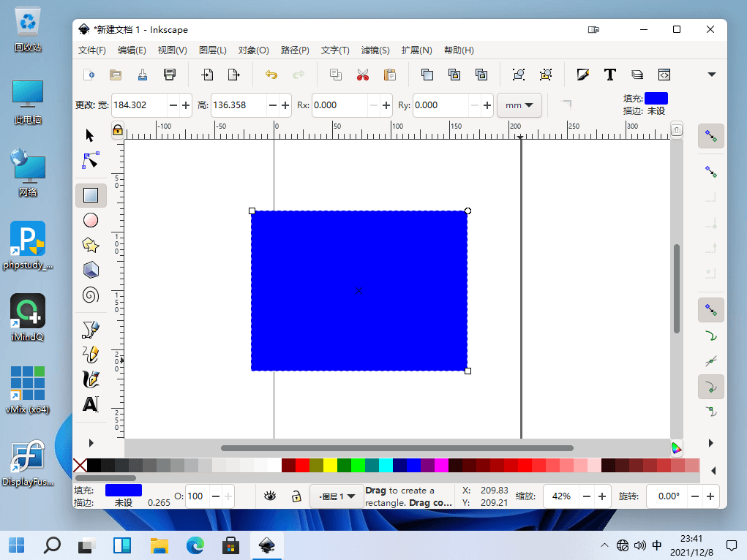Image resolution: width=747 pixels, height=560 pixels.
Task: Click the Save document icon
Action: 143,75
